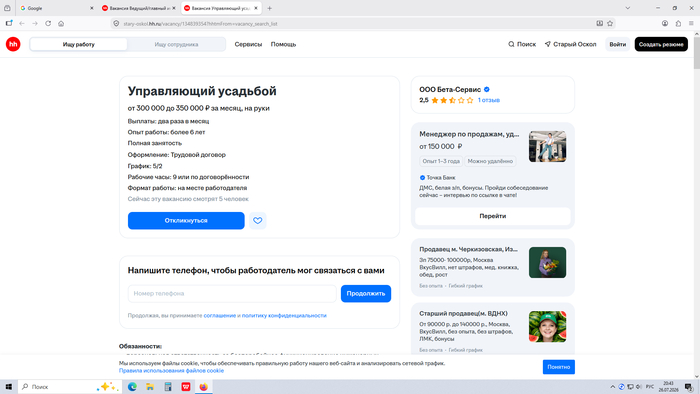700x394 pixels.
Task: Click the Перейти button in Точка Банк ad
Action: [492, 216]
